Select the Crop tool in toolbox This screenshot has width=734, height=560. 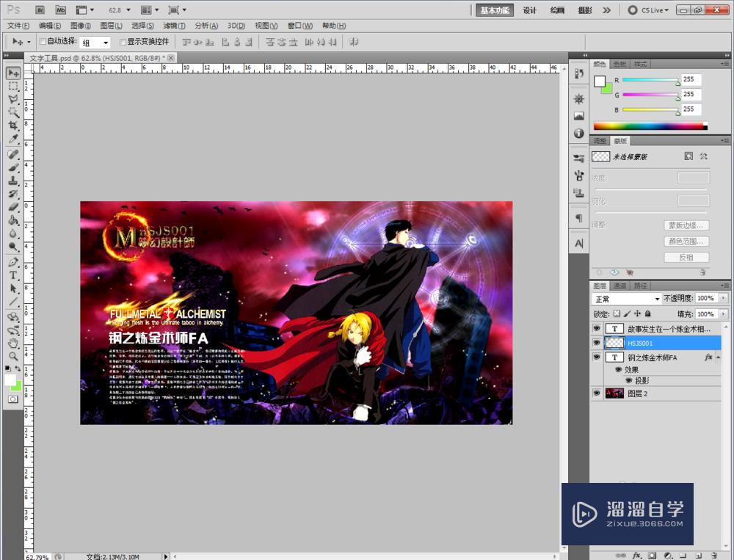click(13, 126)
